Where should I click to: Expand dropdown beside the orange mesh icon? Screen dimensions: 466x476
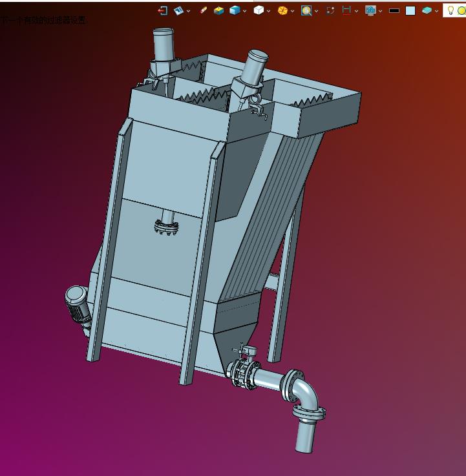click(x=292, y=11)
